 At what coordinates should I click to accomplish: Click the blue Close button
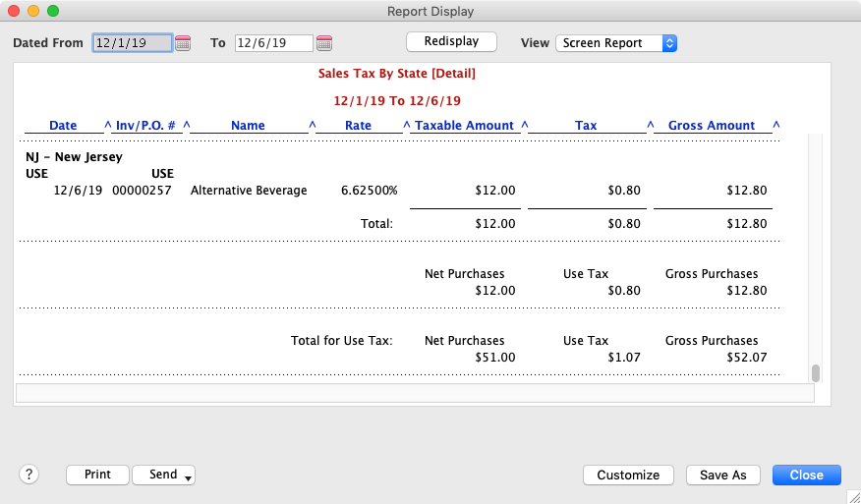pyautogui.click(x=806, y=475)
